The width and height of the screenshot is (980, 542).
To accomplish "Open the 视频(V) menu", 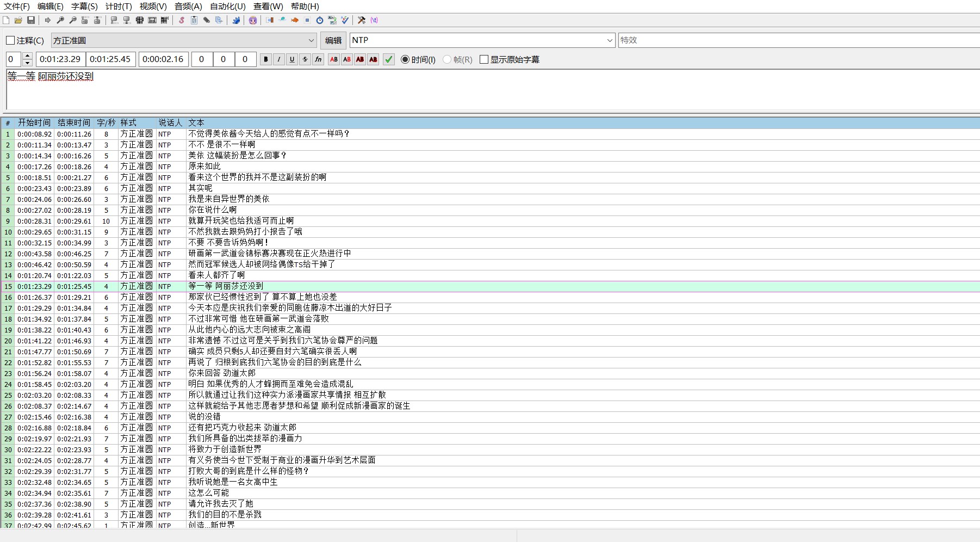I will click(x=153, y=7).
